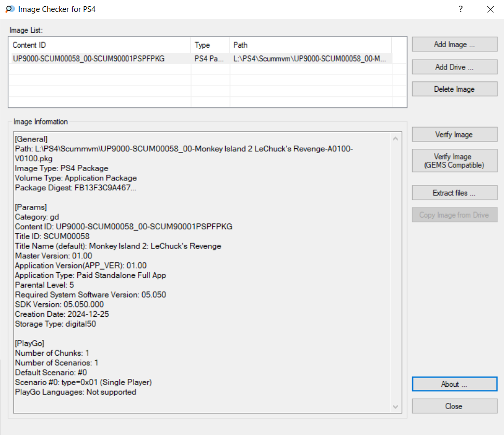504x435 pixels.
Task: Click the 'Default Scenario: #0' line
Action: [51, 372]
